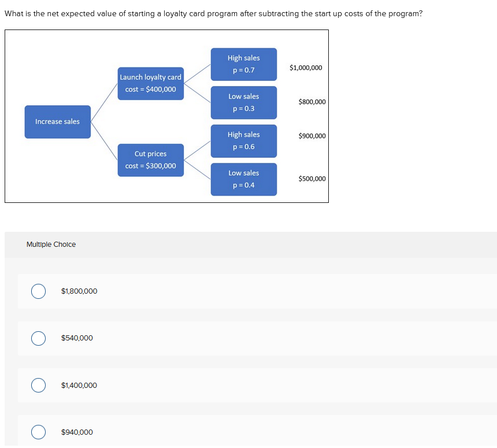The image size is (497, 448).
Task: Select the $940,000 answer option
Action: (39, 432)
